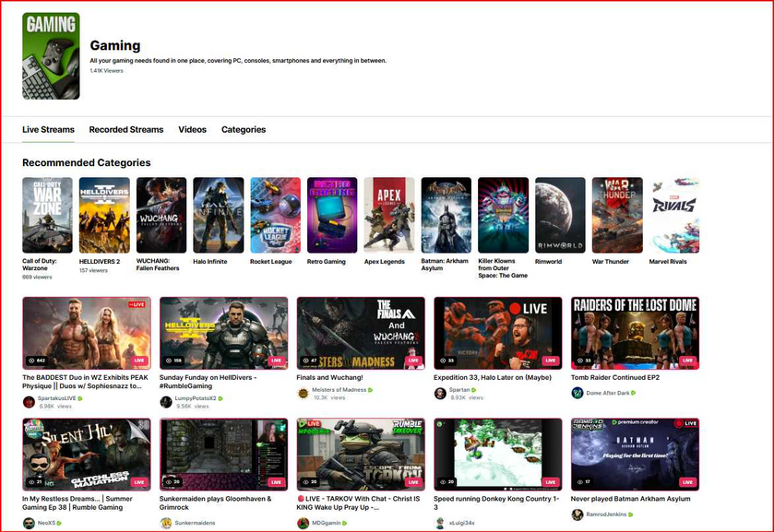This screenshot has width=774, height=532.
Task: Click '1.41K Viewers' text under Gaming
Action: (x=107, y=71)
